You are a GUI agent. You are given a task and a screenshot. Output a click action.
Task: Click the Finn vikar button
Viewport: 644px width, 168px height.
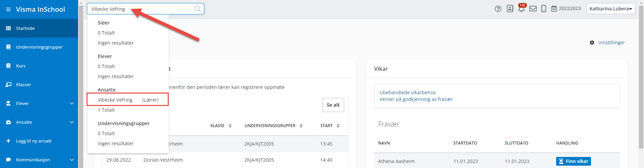click(x=573, y=161)
